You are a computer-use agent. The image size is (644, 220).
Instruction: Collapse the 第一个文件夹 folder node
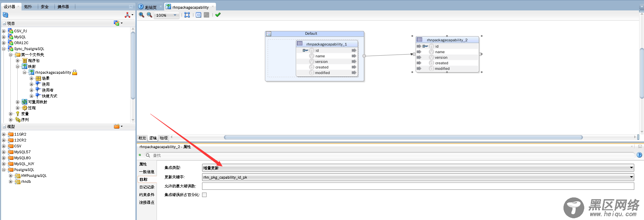[10, 55]
